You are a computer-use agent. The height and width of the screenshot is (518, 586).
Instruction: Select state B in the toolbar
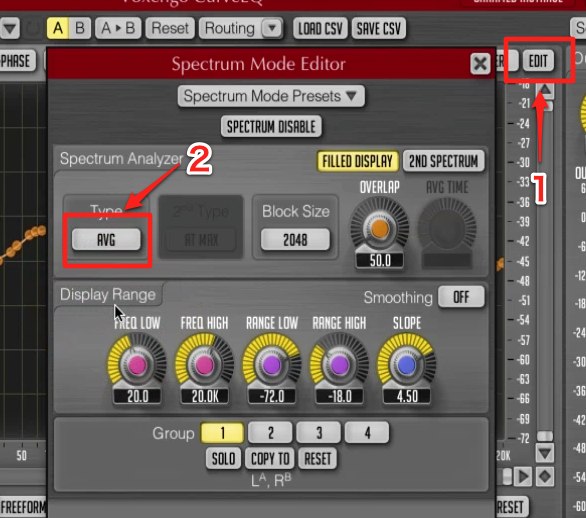tap(80, 28)
